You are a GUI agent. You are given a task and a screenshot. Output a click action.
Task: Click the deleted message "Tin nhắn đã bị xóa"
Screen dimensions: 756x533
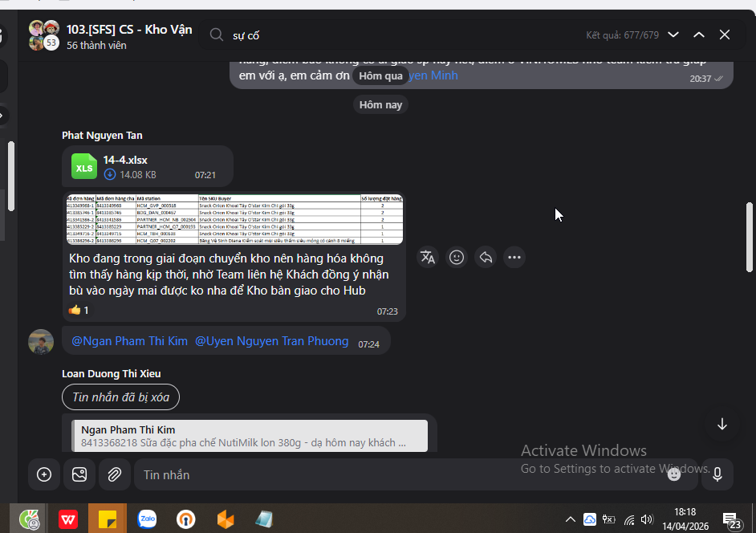[120, 397]
